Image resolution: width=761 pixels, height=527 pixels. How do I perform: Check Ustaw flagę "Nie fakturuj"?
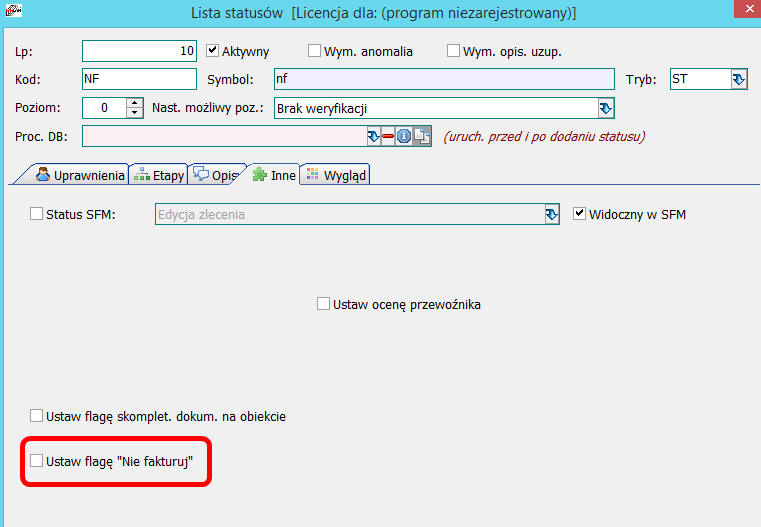36,461
